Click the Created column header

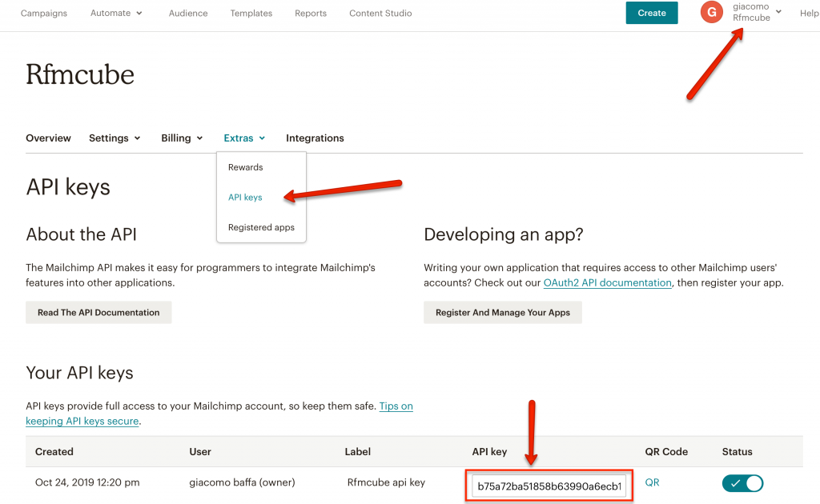[x=54, y=451]
